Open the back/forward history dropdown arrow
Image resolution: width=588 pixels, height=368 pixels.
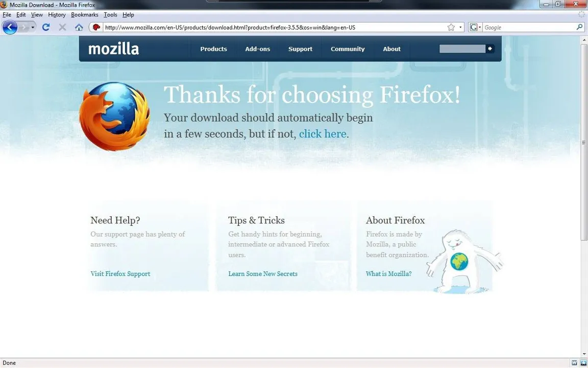tap(33, 28)
